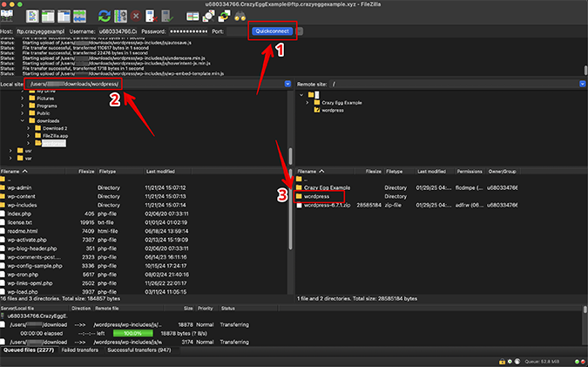
Task: Toggle transfer queue display icon
Action: tap(79, 17)
